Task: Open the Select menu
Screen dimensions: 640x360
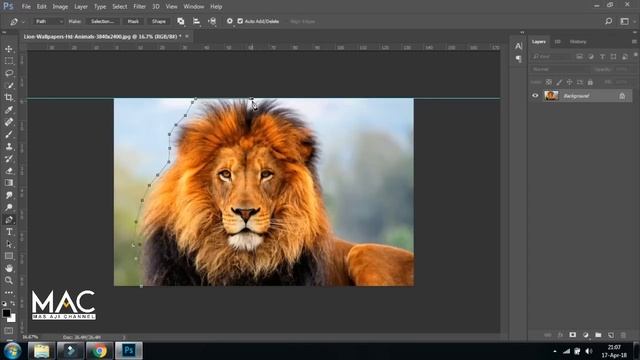Action: (120, 7)
